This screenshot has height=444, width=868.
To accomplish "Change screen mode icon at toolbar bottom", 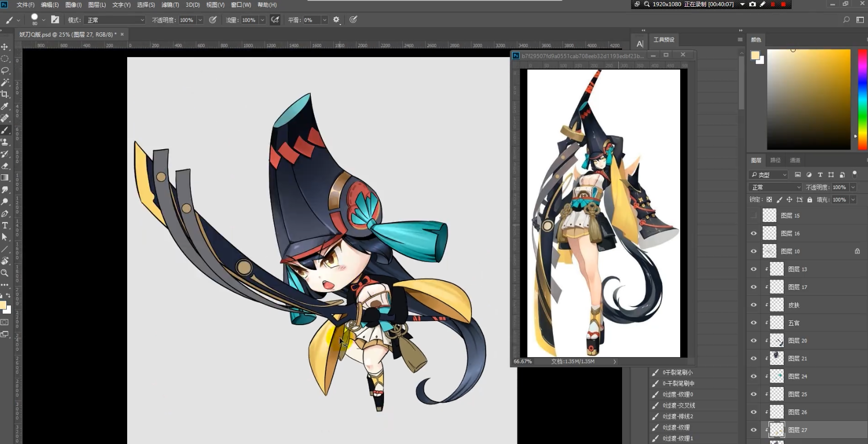I will coord(5,334).
